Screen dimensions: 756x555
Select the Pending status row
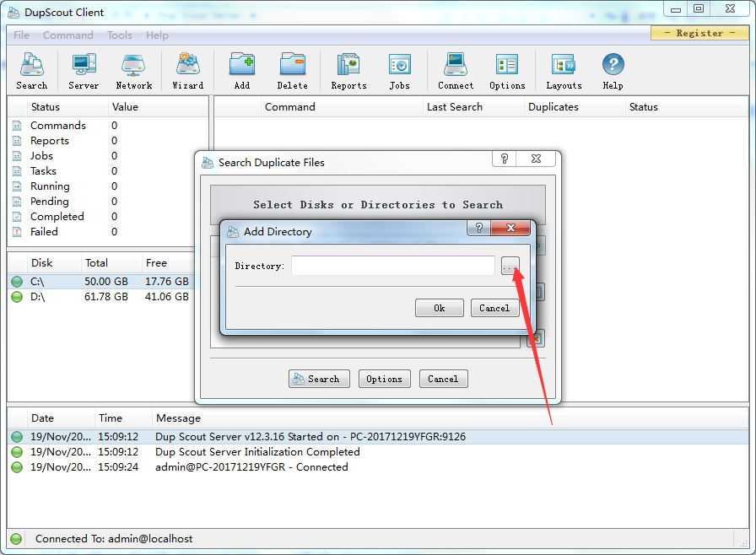pyautogui.click(x=107, y=202)
